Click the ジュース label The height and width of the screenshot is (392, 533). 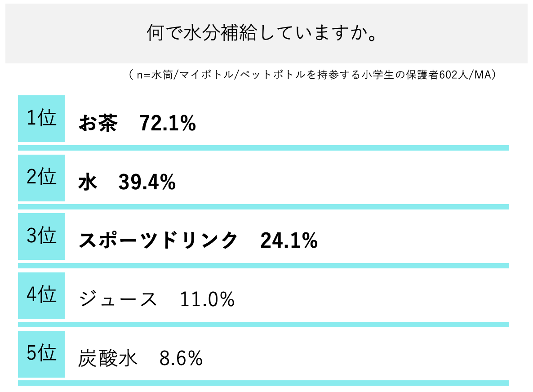coord(118,299)
